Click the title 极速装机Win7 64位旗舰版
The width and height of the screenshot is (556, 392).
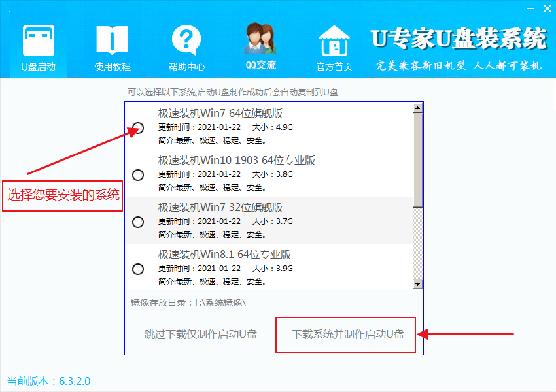(220, 113)
